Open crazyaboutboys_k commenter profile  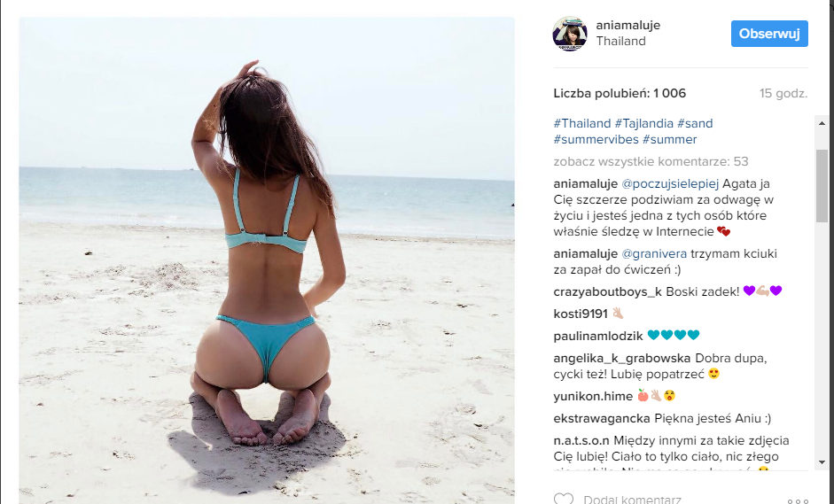[x=607, y=291]
